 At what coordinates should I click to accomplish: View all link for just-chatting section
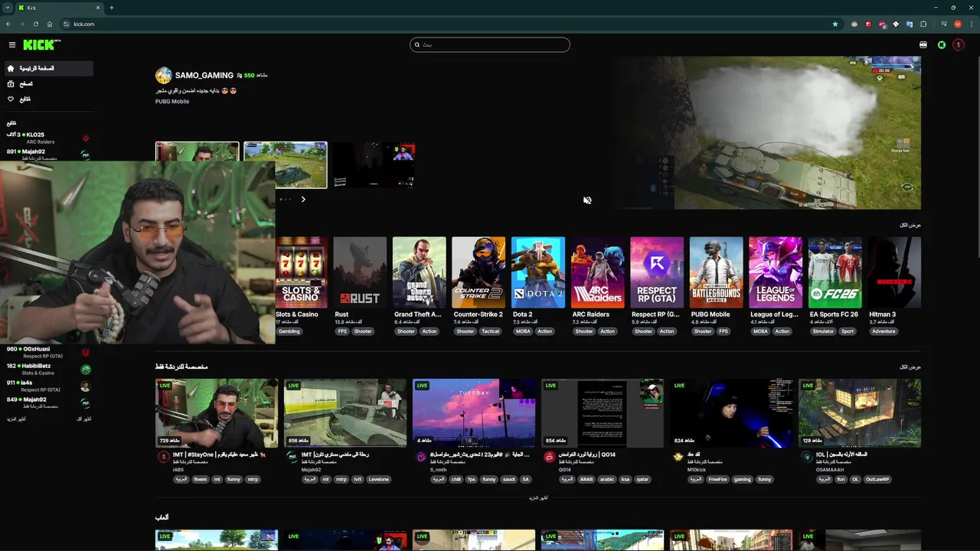pyautogui.click(x=910, y=367)
